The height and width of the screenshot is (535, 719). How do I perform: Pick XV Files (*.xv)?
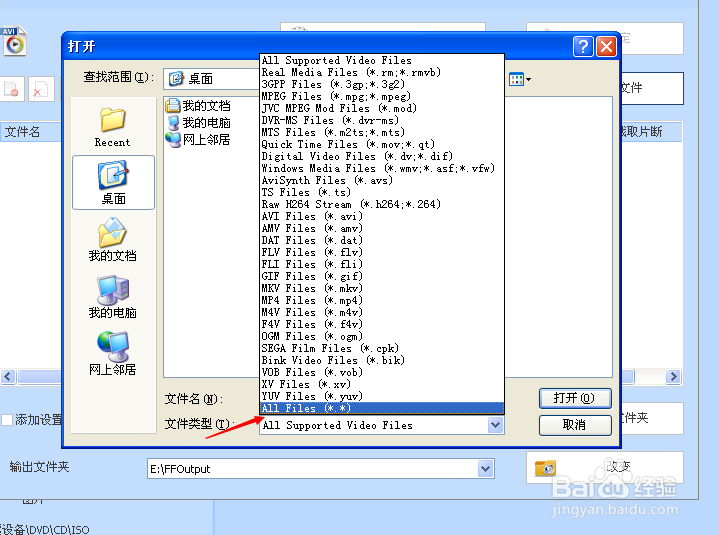[382, 384]
